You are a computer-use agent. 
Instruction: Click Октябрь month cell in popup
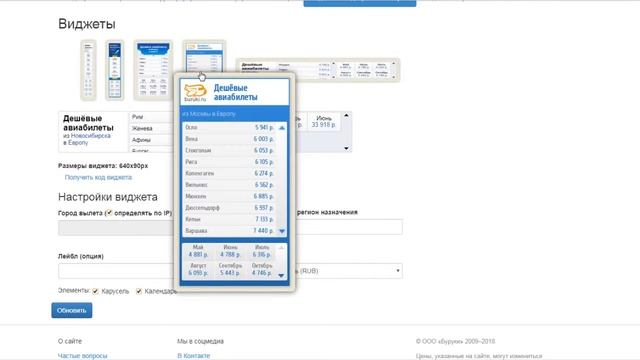pyautogui.click(x=261, y=269)
